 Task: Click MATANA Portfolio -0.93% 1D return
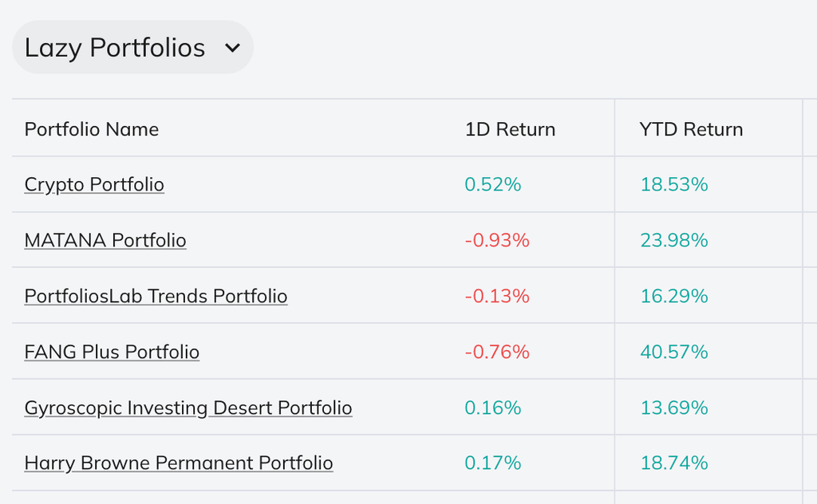pos(496,241)
